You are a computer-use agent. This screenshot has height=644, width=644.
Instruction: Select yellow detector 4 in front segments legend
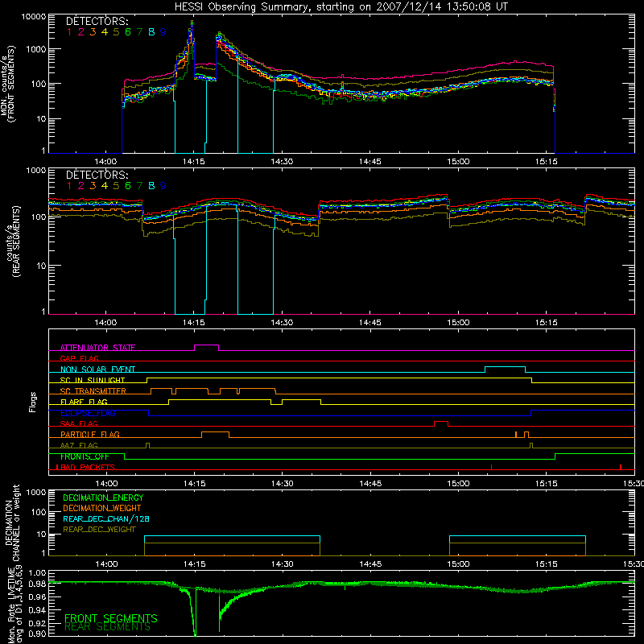[105, 32]
